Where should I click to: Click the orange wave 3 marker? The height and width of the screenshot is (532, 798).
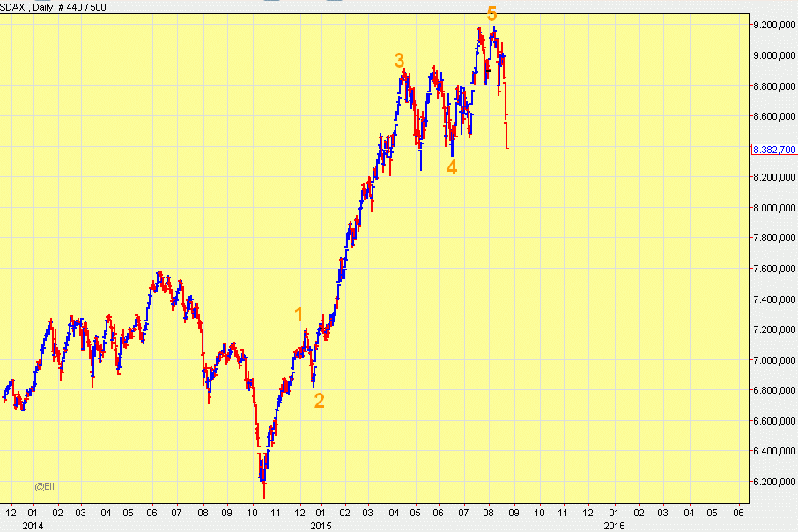click(x=399, y=61)
